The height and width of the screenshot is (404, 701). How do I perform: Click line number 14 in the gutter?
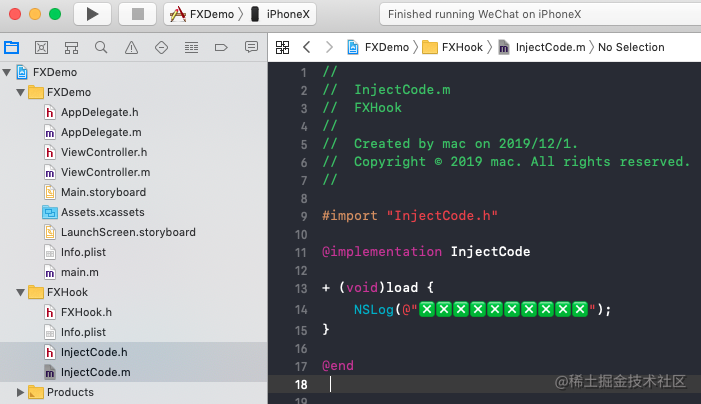tap(301, 310)
